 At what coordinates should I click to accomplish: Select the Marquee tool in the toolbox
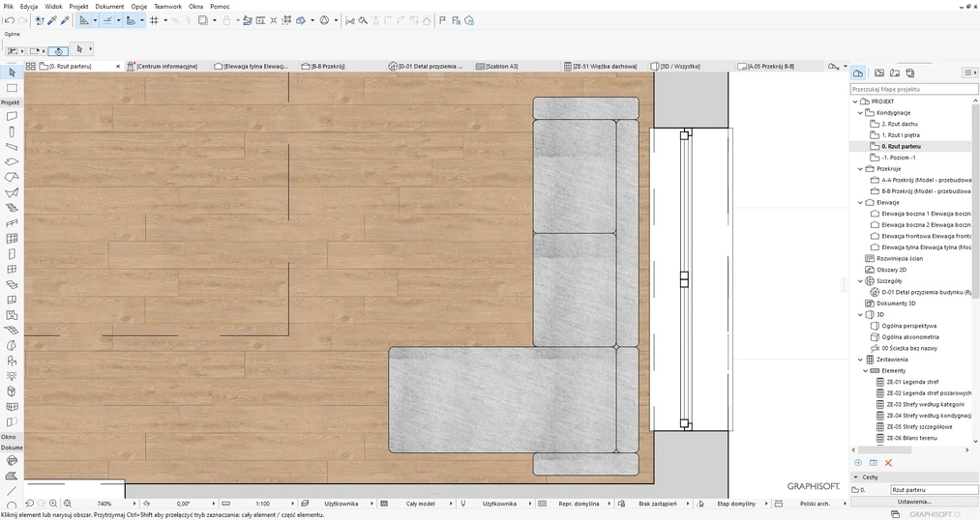point(12,88)
